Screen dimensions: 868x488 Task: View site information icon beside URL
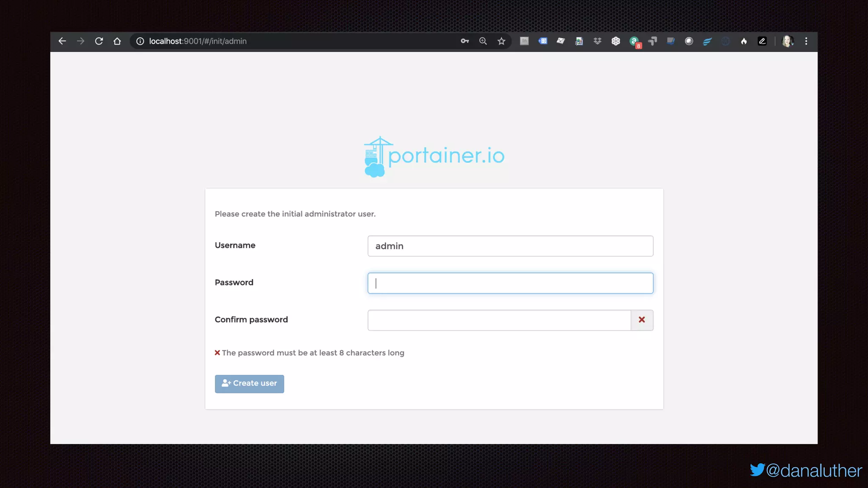click(x=140, y=41)
